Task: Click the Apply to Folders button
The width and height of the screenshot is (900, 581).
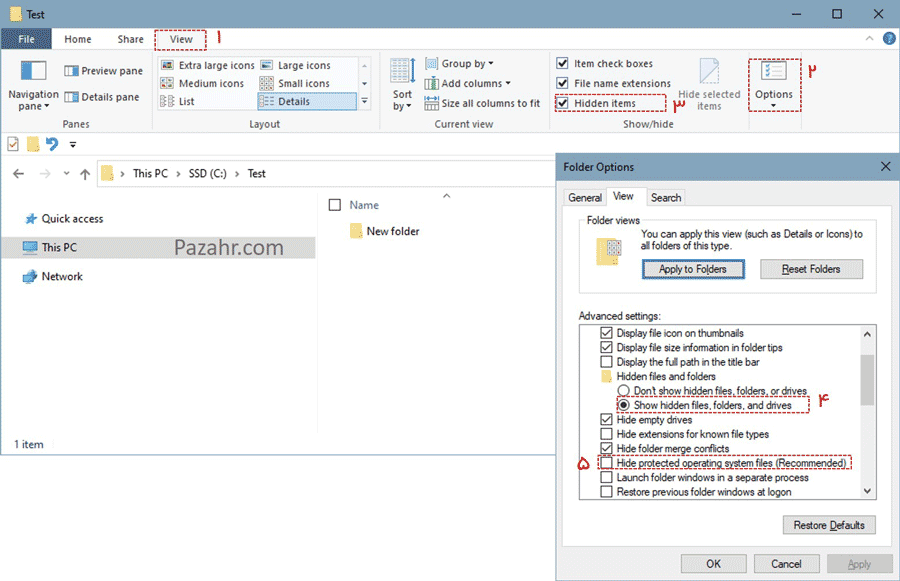Action: [693, 269]
